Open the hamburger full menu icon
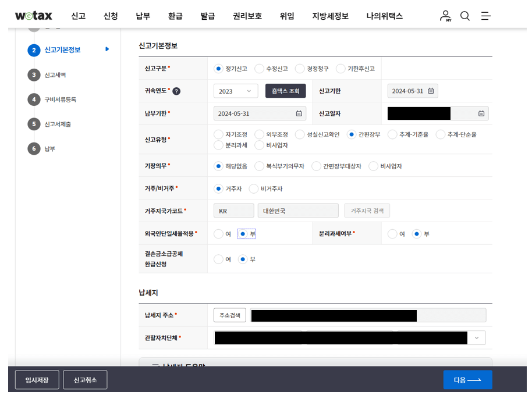This screenshot has width=532, height=399. click(485, 16)
